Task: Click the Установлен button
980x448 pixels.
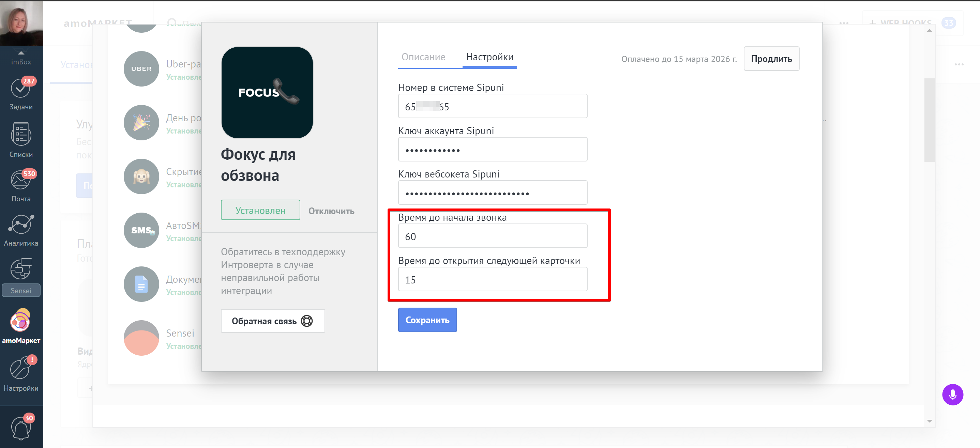Action: [x=260, y=210]
